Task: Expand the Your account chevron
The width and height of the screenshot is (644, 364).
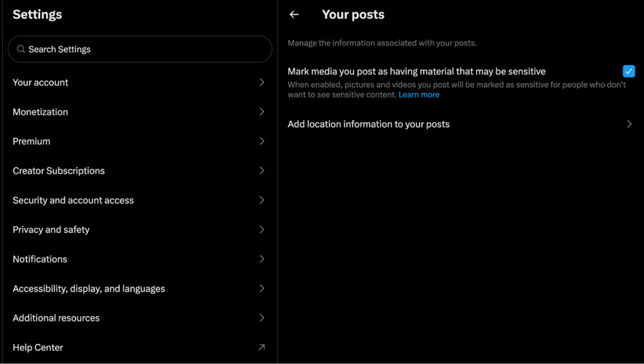Action: click(x=262, y=82)
